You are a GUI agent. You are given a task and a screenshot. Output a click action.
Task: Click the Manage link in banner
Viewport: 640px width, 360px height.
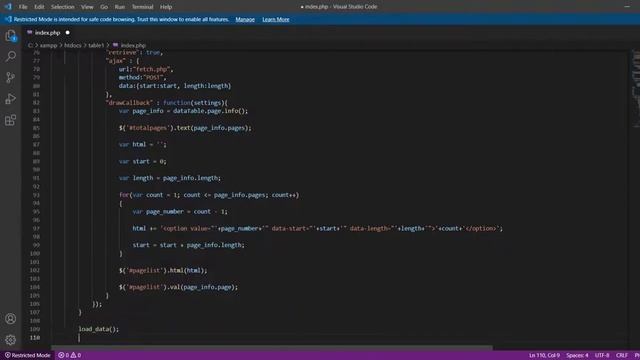point(245,20)
